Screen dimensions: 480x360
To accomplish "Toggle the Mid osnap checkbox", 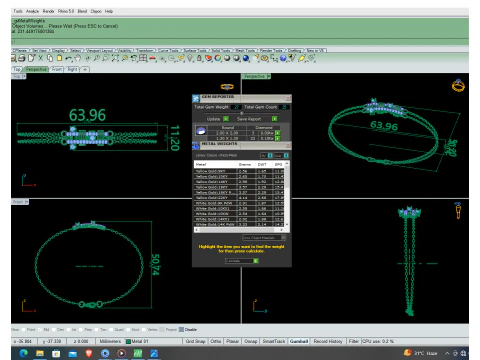I will pyautogui.click(x=40, y=330).
